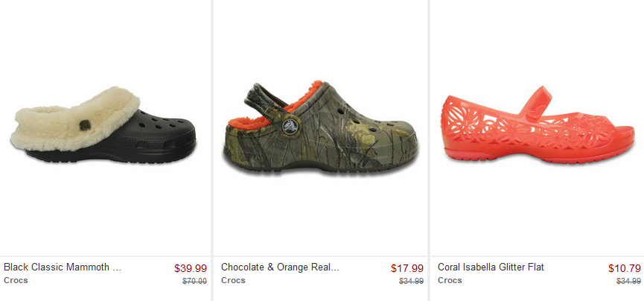Open the 'Coral Isabella Glitter Flat' title link
This screenshot has height=301, width=644.
[491, 267]
